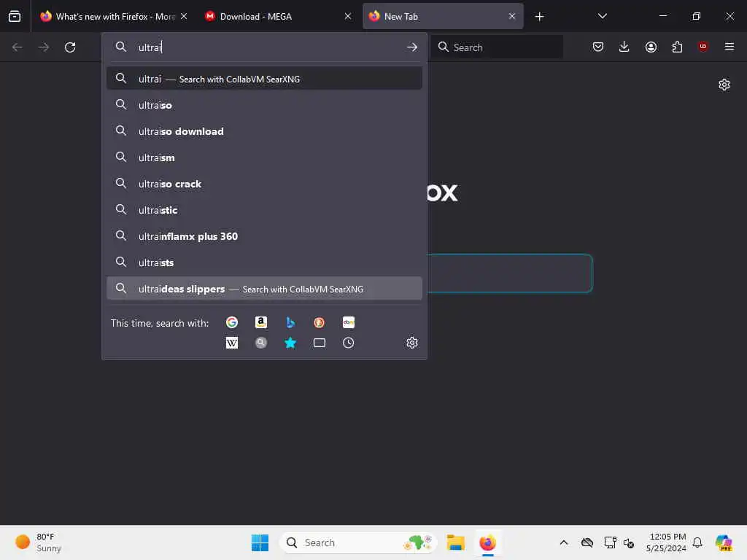
Task: Personalize New Tab gear icon
Action: point(724,85)
